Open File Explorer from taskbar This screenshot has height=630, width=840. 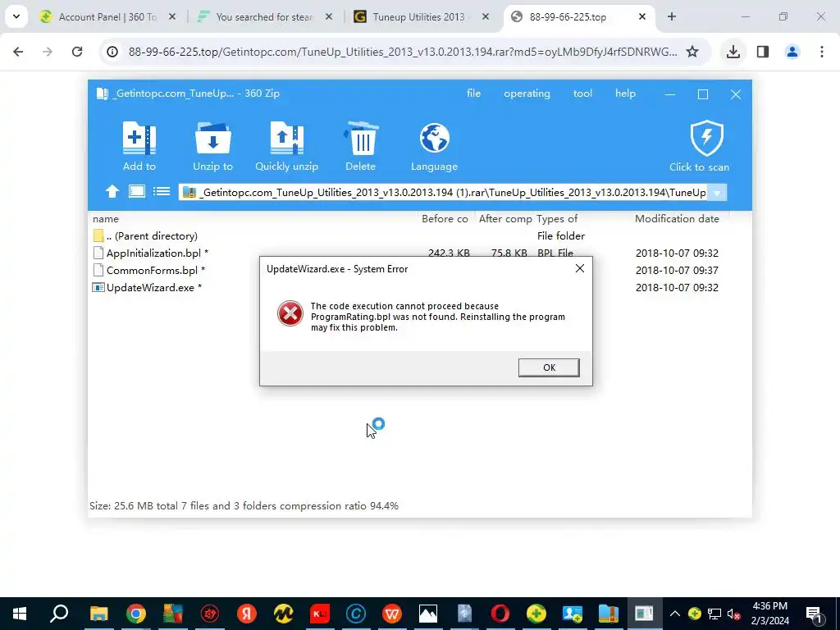coord(98,614)
